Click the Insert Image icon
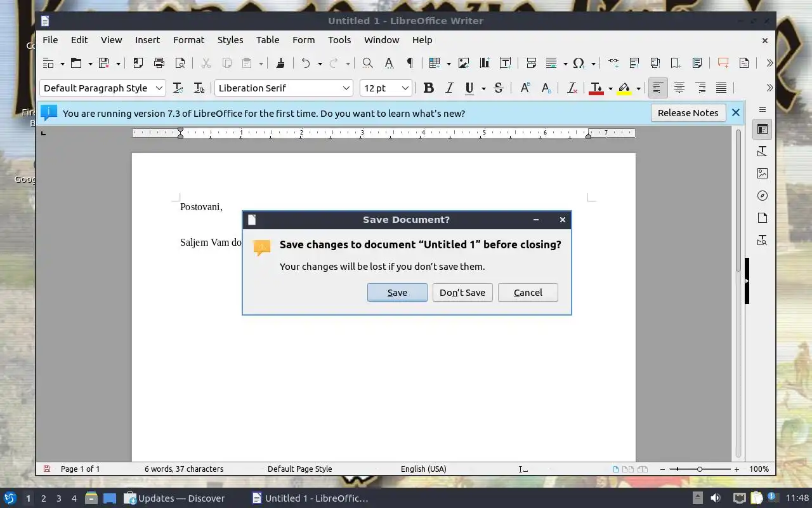This screenshot has height=508, width=812. click(464, 63)
